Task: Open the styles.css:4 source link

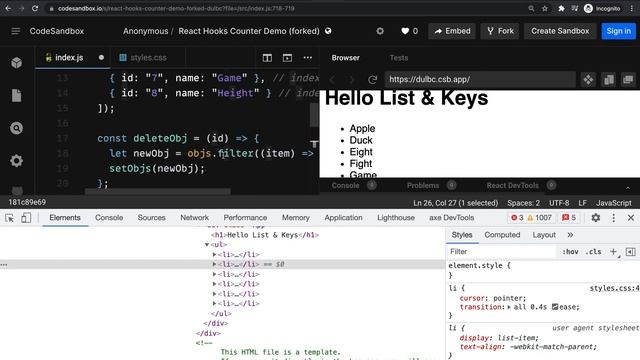Action: (x=614, y=288)
